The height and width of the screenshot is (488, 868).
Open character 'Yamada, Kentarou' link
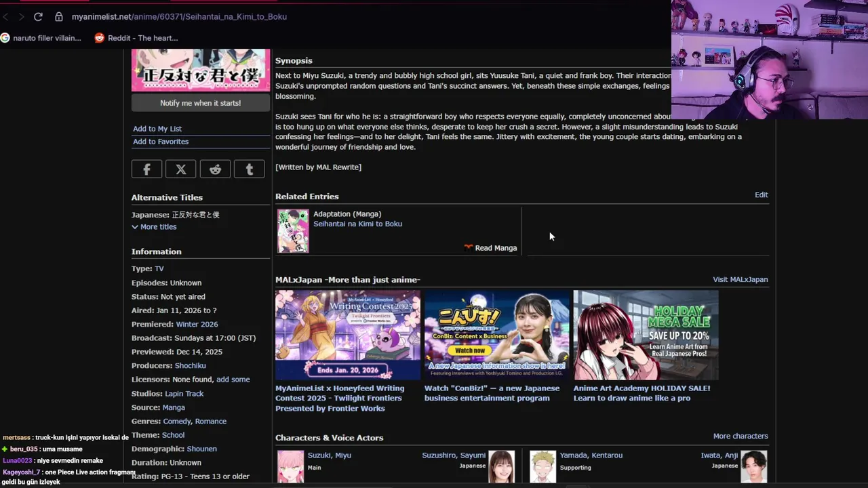(591, 455)
